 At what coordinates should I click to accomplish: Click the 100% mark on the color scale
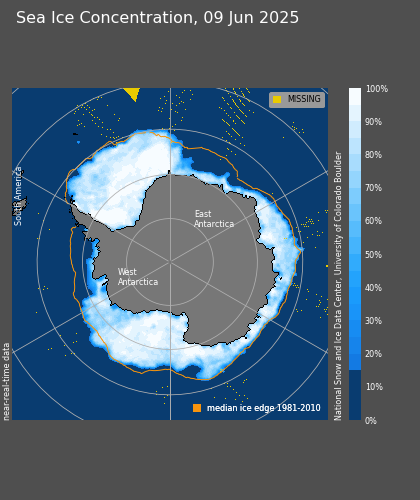tap(377, 89)
